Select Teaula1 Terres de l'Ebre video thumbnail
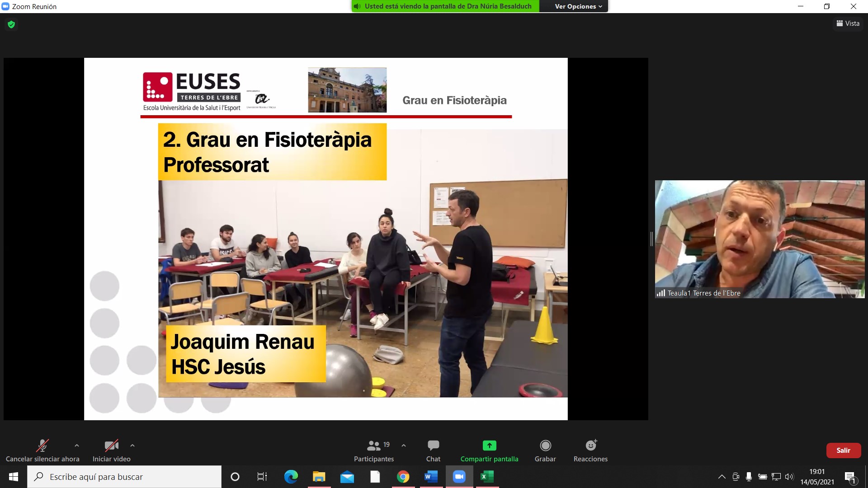This screenshot has width=868, height=488. (759, 239)
